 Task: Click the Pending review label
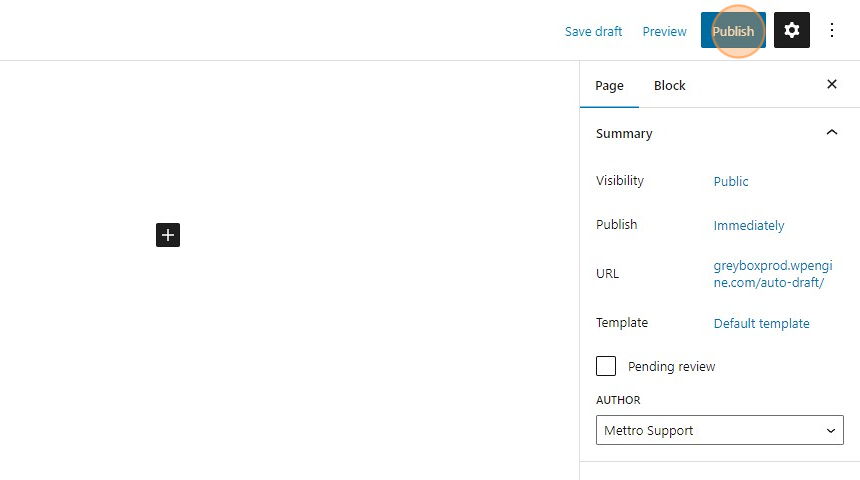[671, 366]
